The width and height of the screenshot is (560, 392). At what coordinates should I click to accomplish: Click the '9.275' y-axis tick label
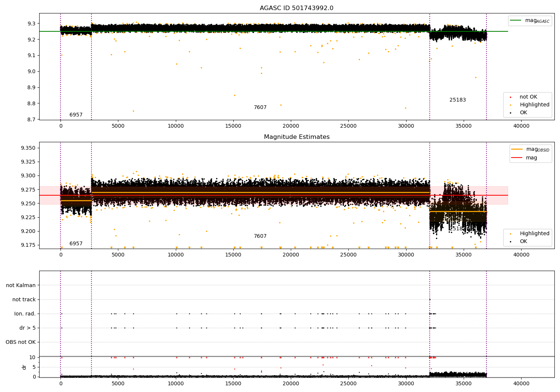point(28,190)
